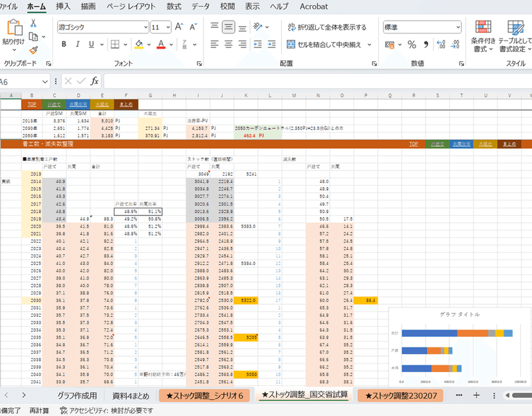The height and width of the screenshot is (416, 532).
Task: Click the Copy icon
Action: pyautogui.click(x=33, y=37)
